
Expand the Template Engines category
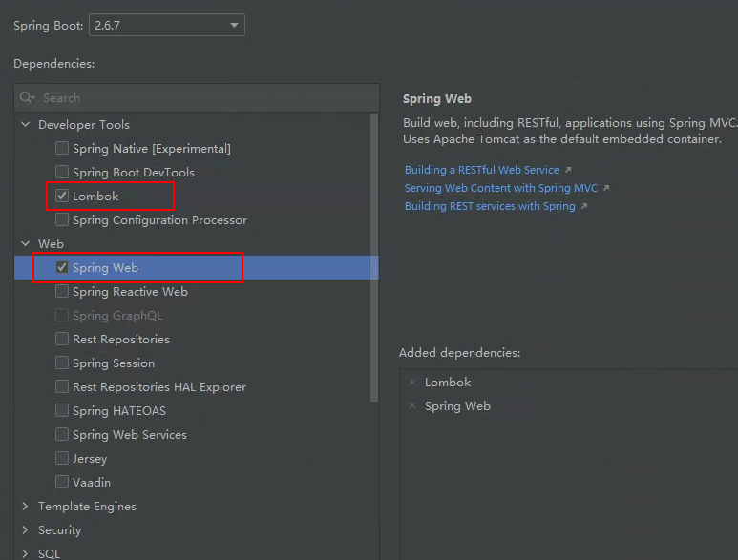pyautogui.click(x=25, y=507)
